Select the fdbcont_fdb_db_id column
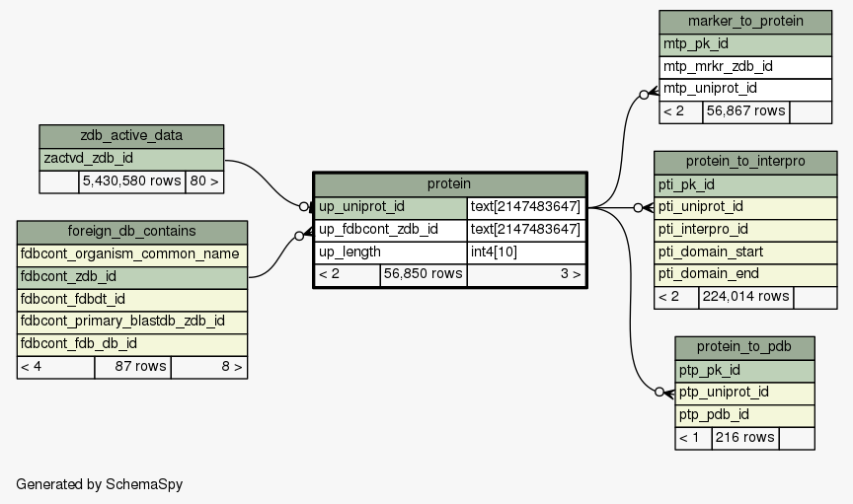The image size is (853, 504). 132,344
